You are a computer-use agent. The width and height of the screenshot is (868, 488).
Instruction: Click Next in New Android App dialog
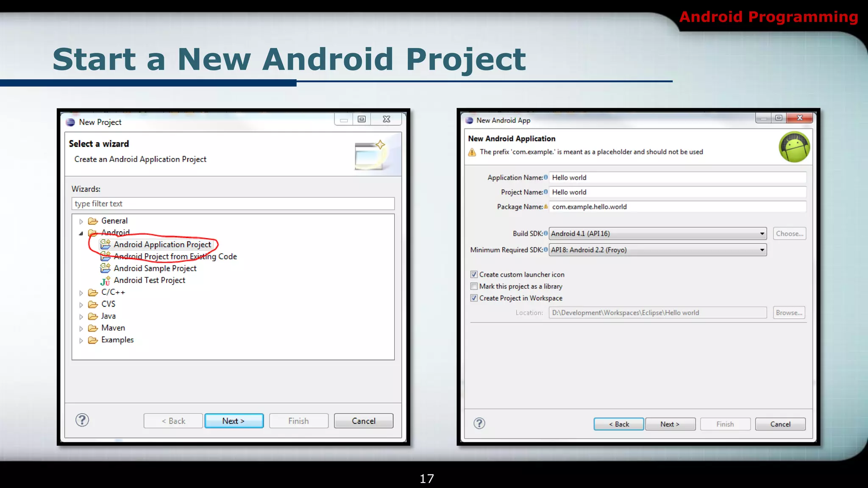tap(670, 424)
